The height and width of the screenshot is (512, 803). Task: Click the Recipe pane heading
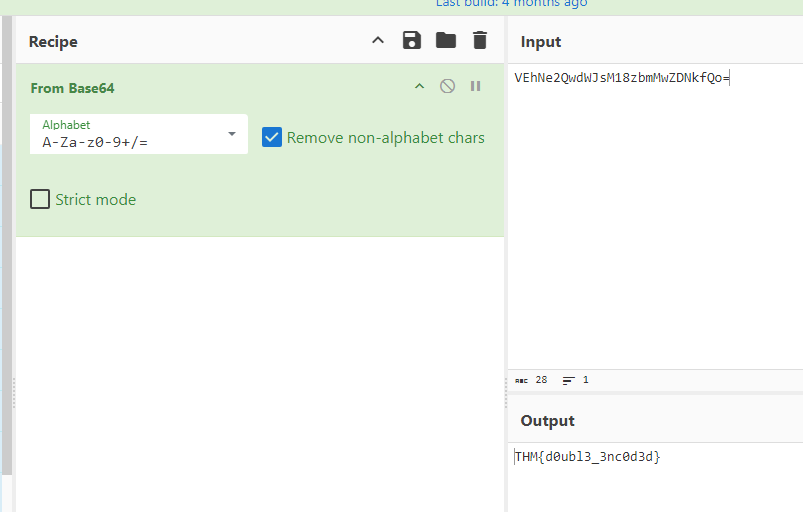[53, 42]
